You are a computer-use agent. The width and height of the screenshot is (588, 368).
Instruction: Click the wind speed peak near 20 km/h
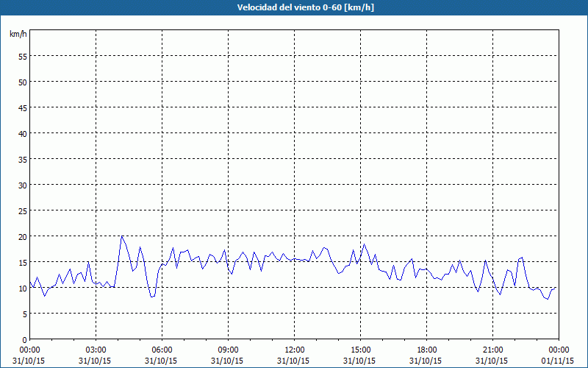tap(121, 236)
